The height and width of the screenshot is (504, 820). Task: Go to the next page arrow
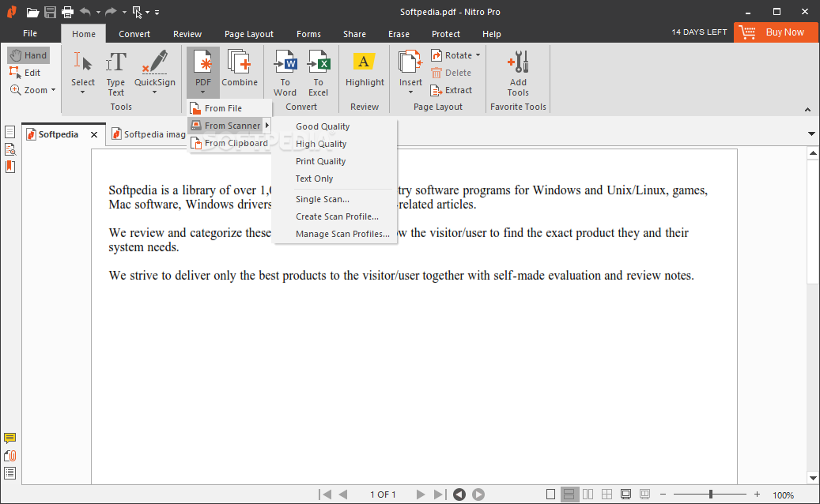pyautogui.click(x=421, y=495)
